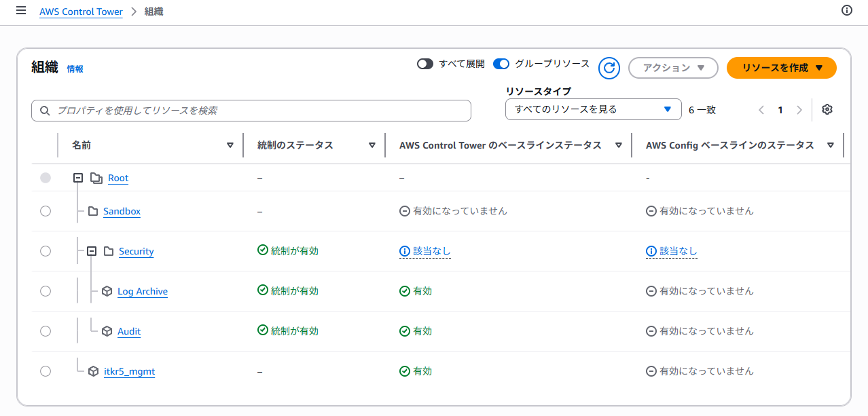Image resolution: width=868 pixels, height=416 pixels.
Task: Open the itkr5_mgmt account link
Action: [129, 371]
